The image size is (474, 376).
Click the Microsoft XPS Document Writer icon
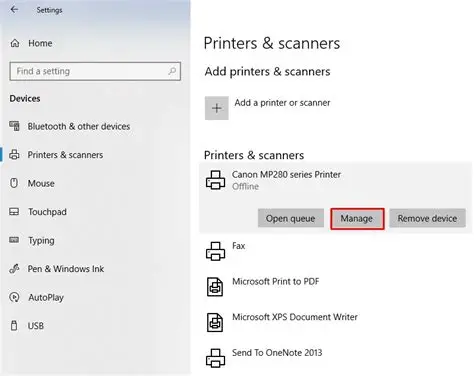215,322
